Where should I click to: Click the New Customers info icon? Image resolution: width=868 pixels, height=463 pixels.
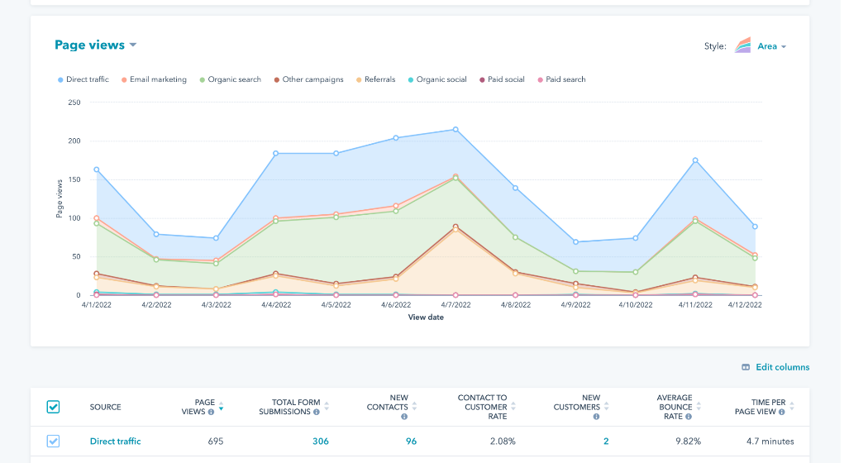[596, 417]
